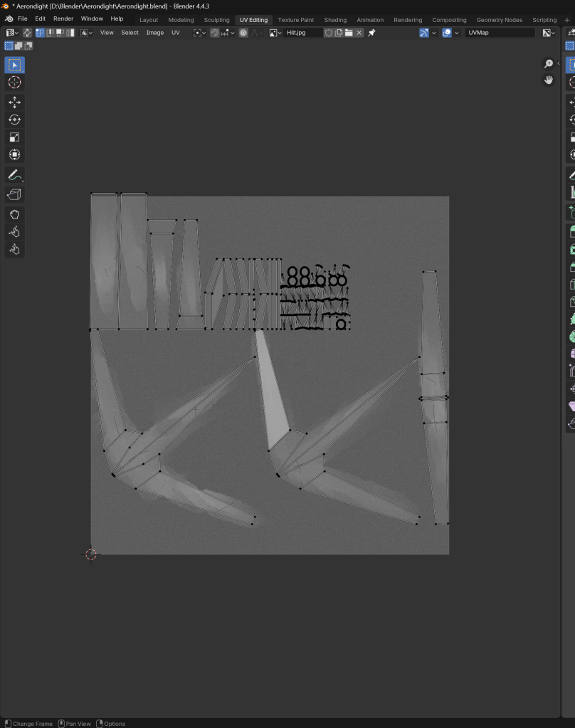575x728 pixels.
Task: Click the pan hand gizmo
Action: [x=549, y=80]
